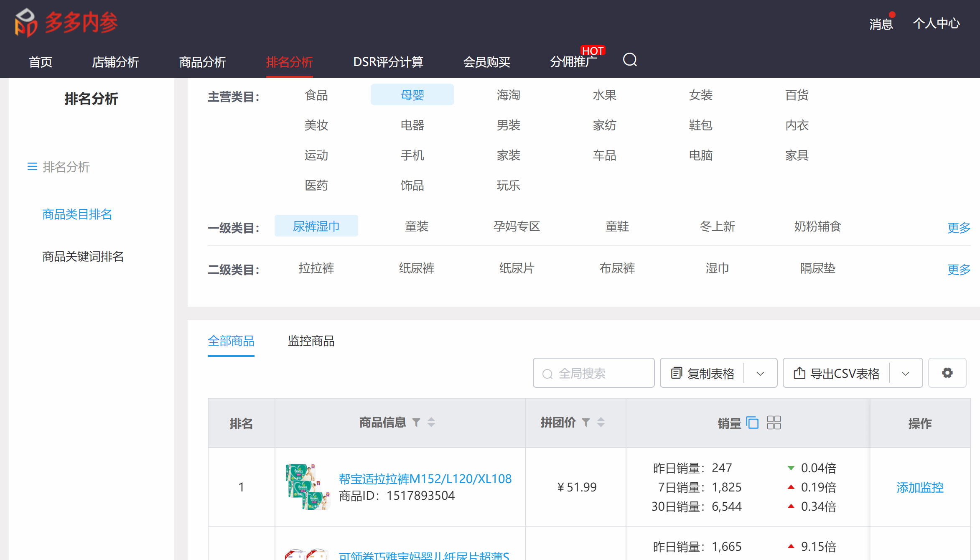This screenshot has width=980, height=560.
Task: Click the Pampers product thumbnail image
Action: pyautogui.click(x=308, y=487)
